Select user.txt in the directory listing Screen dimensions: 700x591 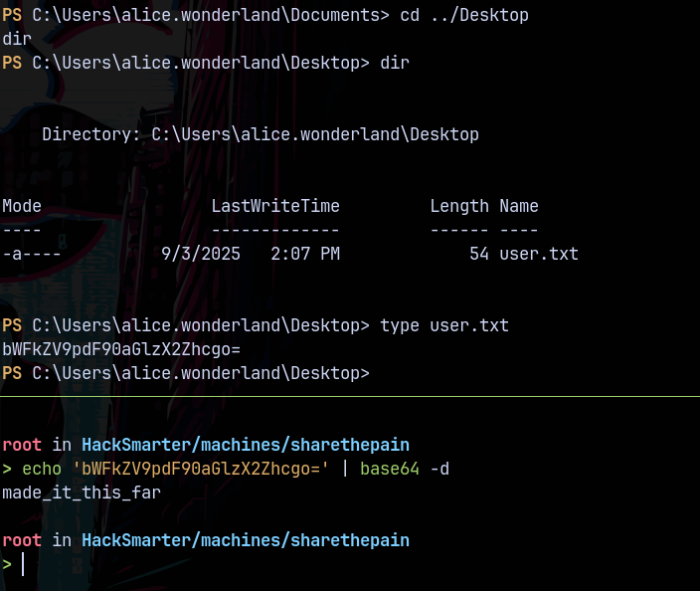tap(538, 254)
